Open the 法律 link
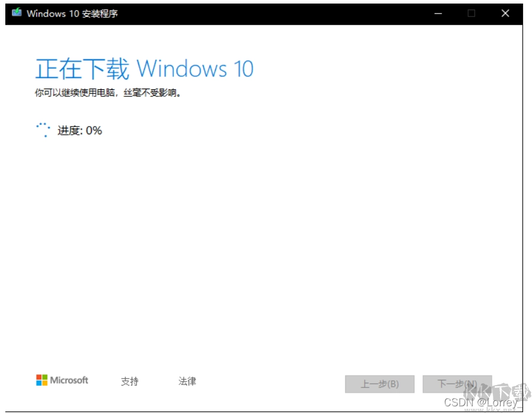The width and height of the screenshot is (532, 414). (187, 381)
